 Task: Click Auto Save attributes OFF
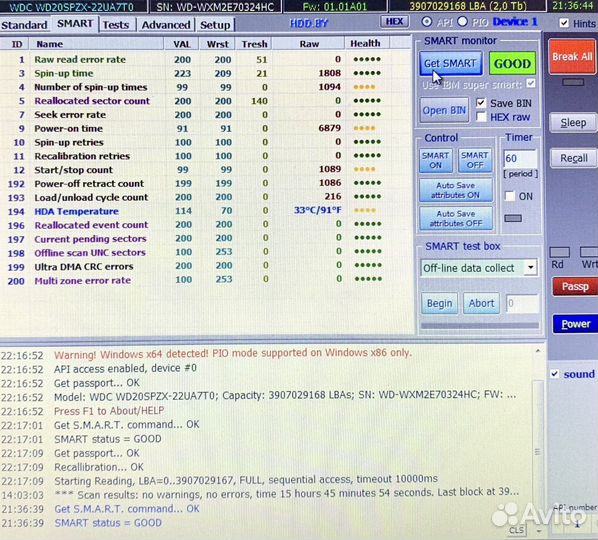(456, 219)
